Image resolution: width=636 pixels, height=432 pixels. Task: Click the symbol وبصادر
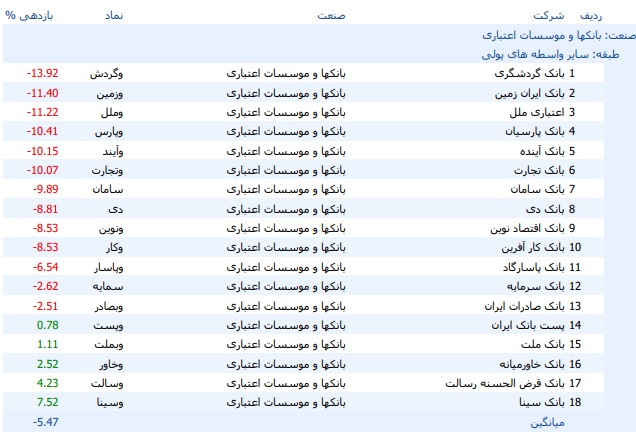109,307
